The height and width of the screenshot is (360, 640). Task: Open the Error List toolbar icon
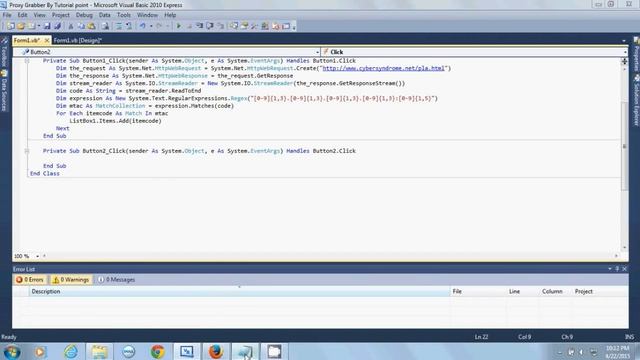tap(276, 26)
